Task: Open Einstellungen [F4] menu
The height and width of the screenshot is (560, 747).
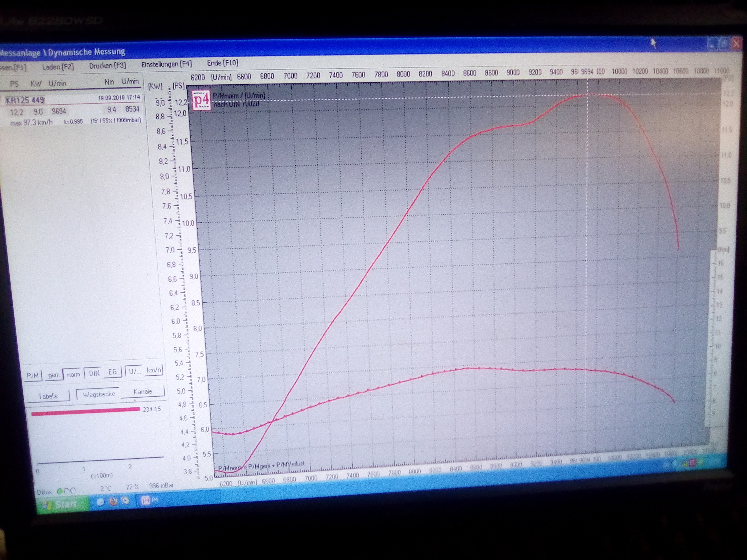Action: [166, 64]
